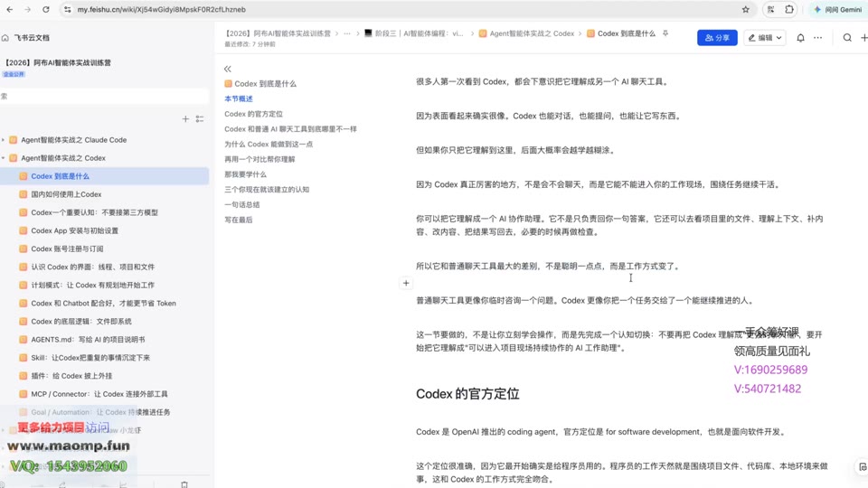Open the search magnifier icon in header

(847, 38)
